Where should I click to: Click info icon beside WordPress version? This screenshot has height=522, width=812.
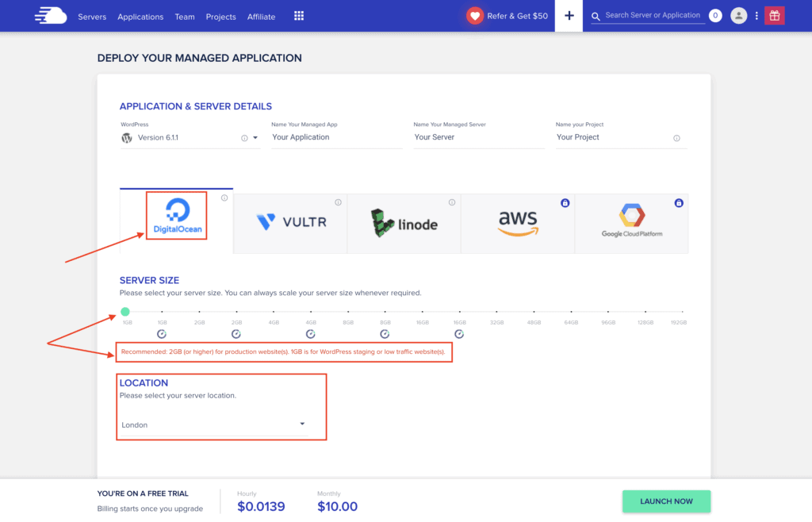(244, 138)
